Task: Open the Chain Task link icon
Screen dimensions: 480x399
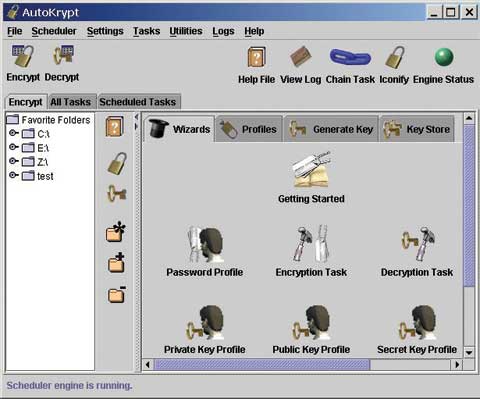Action: (x=350, y=57)
